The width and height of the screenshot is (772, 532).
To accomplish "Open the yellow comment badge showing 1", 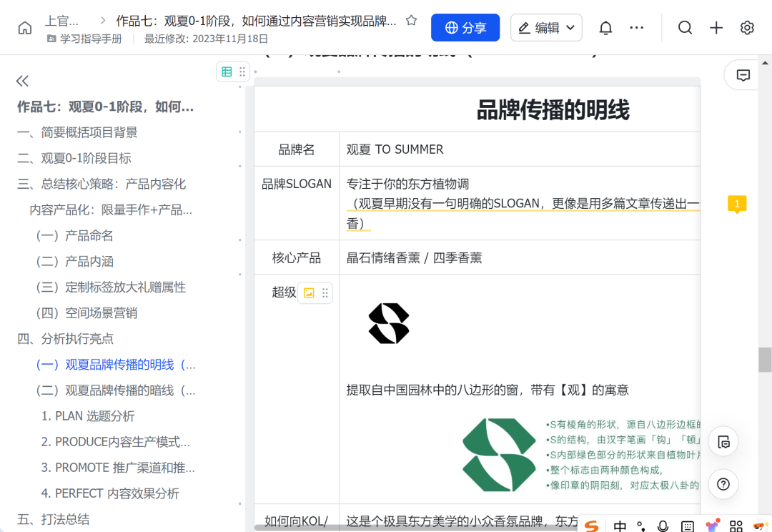I will 737,204.
